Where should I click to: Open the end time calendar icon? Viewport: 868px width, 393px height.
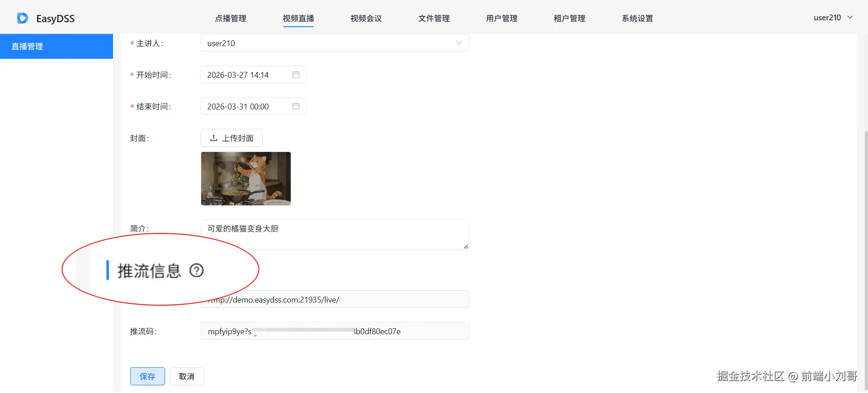tap(296, 106)
